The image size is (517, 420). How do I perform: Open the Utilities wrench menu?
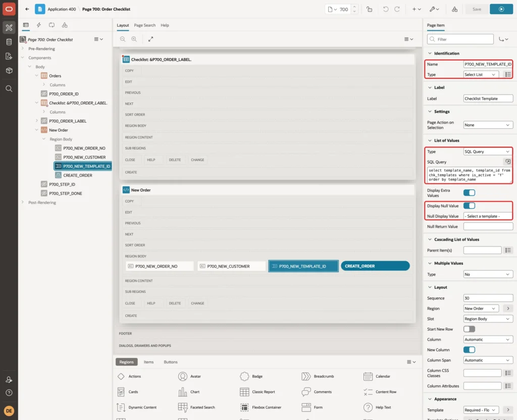click(x=434, y=9)
